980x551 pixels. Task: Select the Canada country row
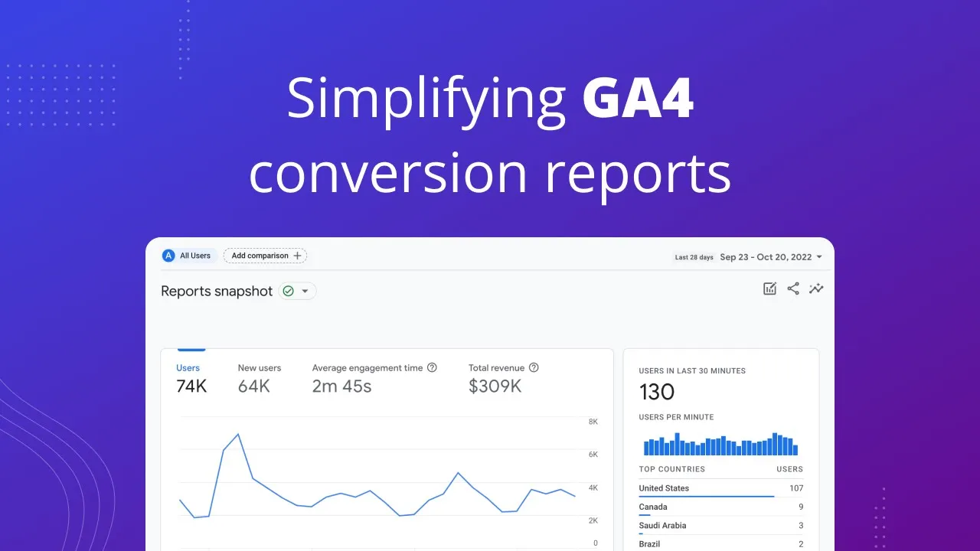pyautogui.click(x=721, y=507)
